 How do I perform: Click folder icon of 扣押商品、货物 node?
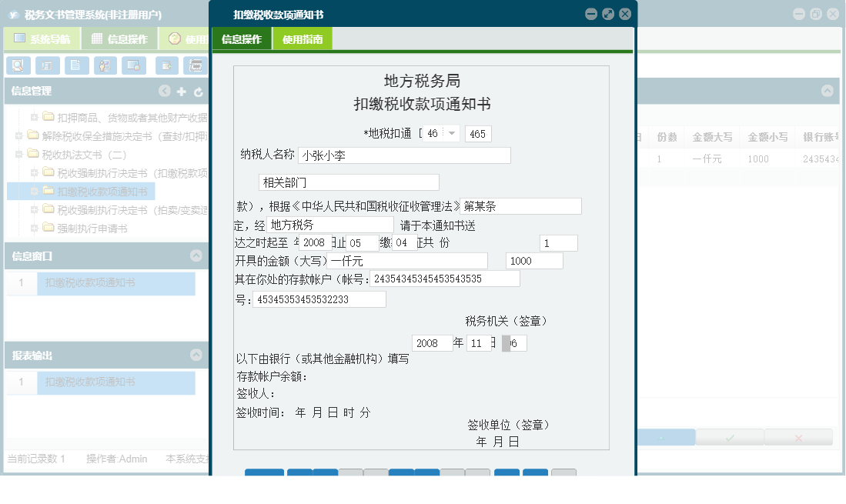coord(48,116)
